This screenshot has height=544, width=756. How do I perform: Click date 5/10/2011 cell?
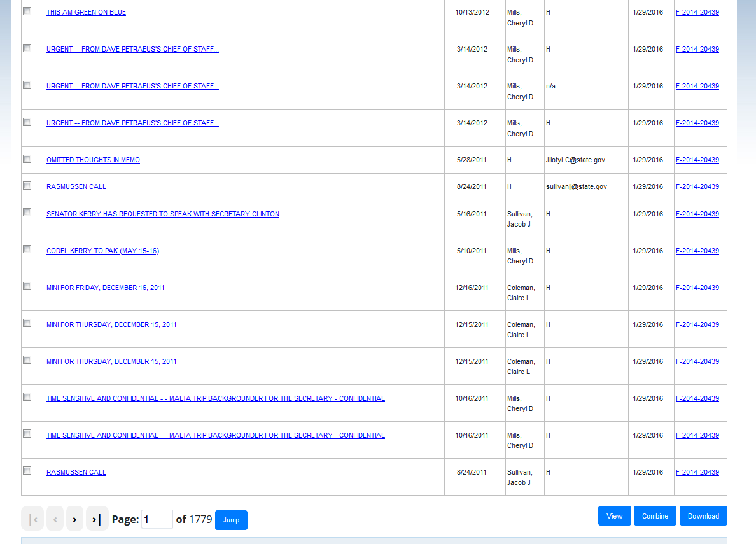pyautogui.click(x=472, y=251)
